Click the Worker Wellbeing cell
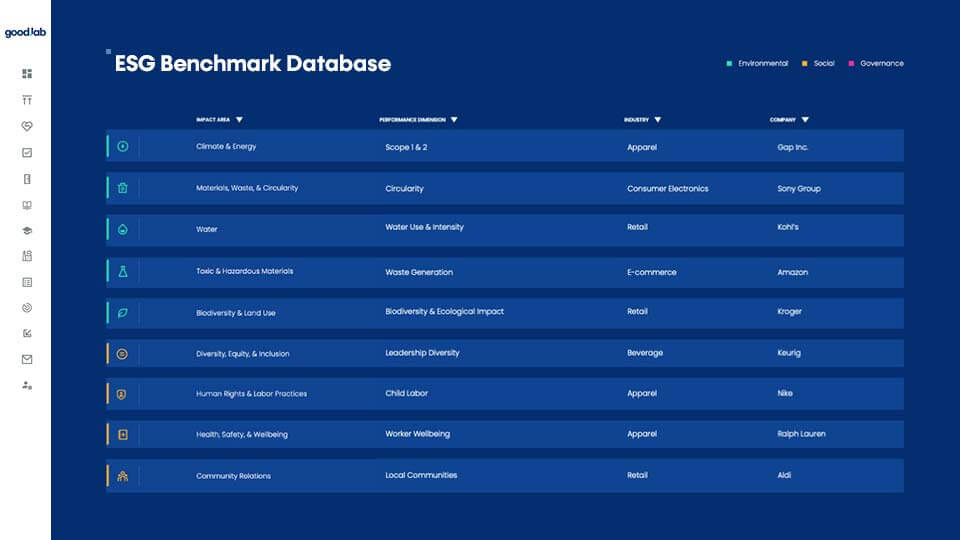The height and width of the screenshot is (540, 960). tap(418, 433)
